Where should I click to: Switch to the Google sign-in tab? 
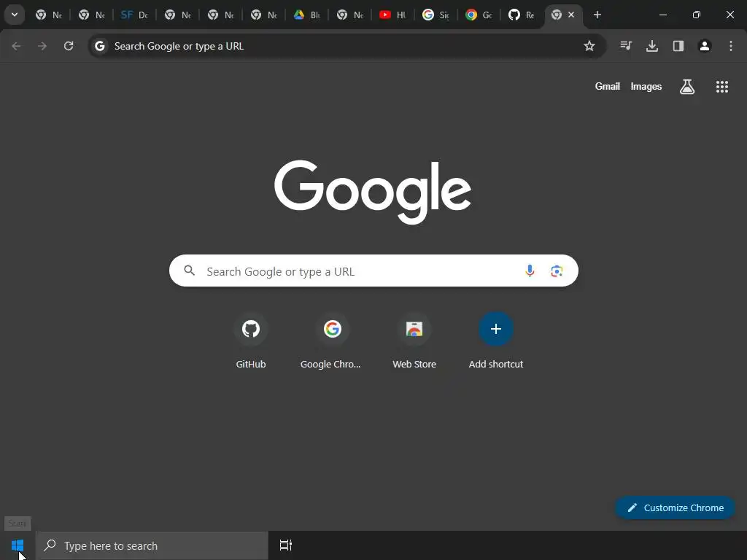point(436,15)
